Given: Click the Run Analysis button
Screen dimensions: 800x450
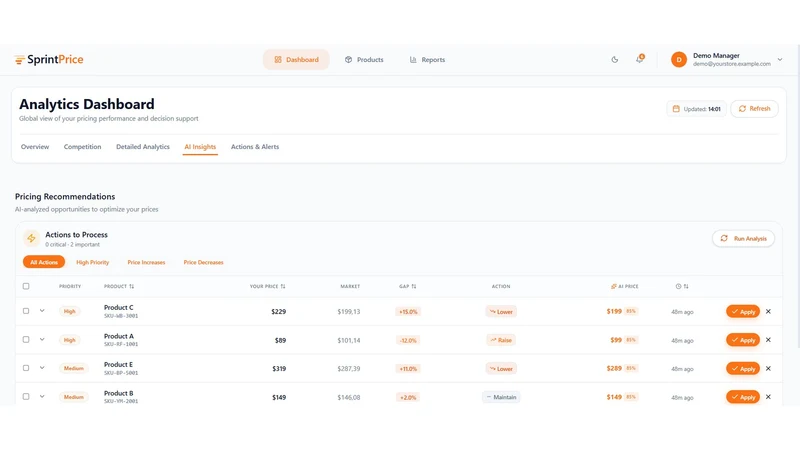Looking at the screenshot, I should point(743,238).
